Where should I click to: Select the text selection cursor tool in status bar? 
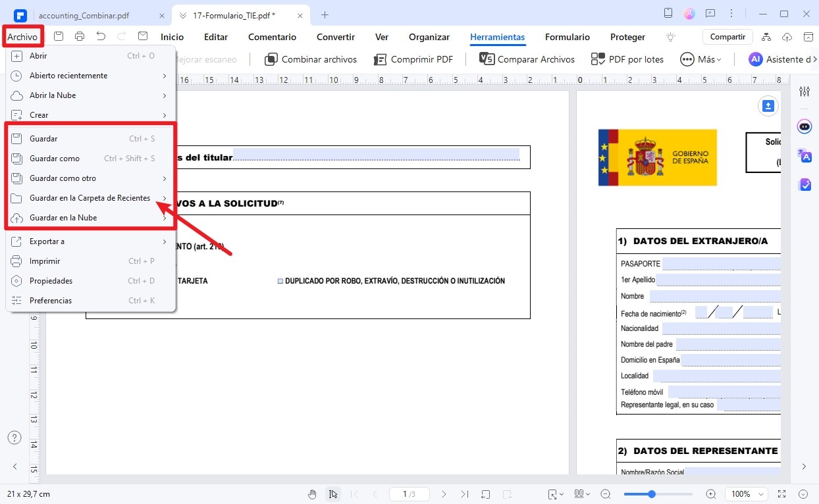(334, 494)
